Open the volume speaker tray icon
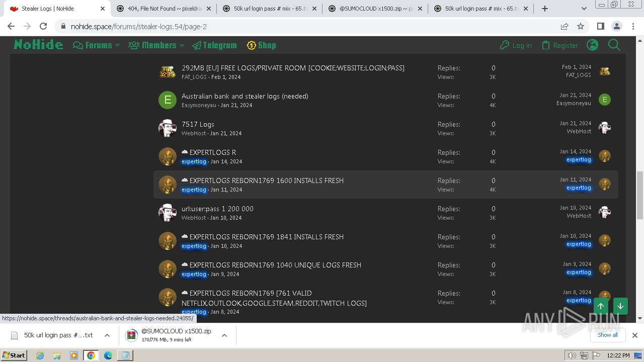644x362 pixels. click(x=572, y=355)
